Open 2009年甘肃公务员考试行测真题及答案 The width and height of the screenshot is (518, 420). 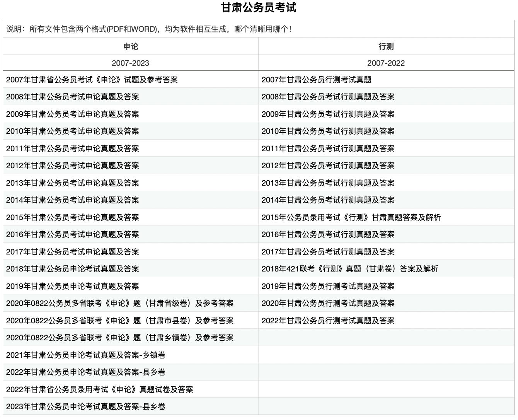pyautogui.click(x=328, y=114)
